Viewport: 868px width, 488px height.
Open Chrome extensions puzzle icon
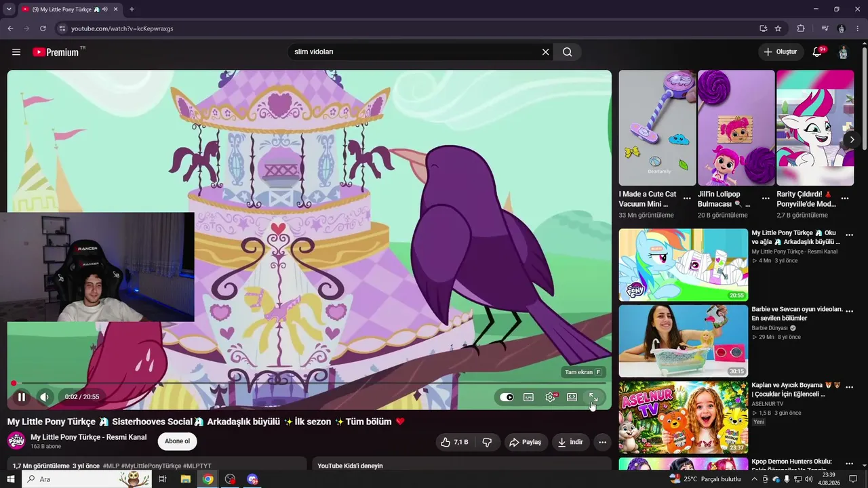pyautogui.click(x=801, y=28)
